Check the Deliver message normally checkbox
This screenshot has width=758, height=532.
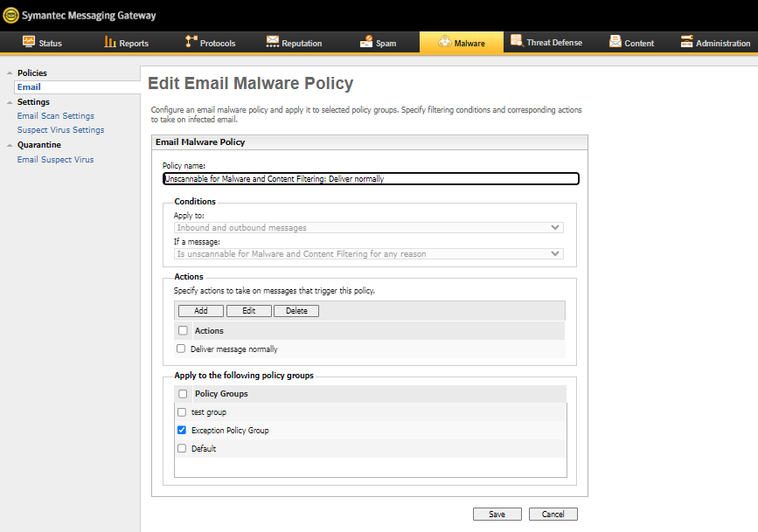coord(181,349)
